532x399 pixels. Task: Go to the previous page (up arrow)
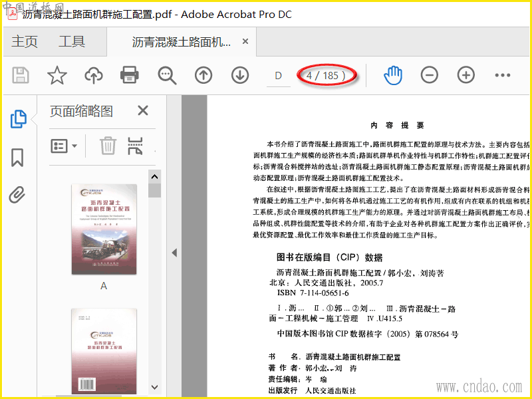203,75
